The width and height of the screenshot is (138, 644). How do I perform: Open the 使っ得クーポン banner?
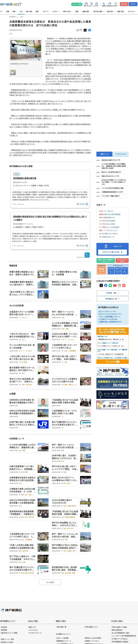[x=112, y=405]
